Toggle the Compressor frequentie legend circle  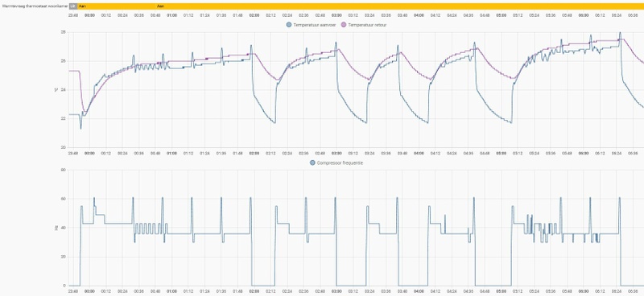[312, 163]
